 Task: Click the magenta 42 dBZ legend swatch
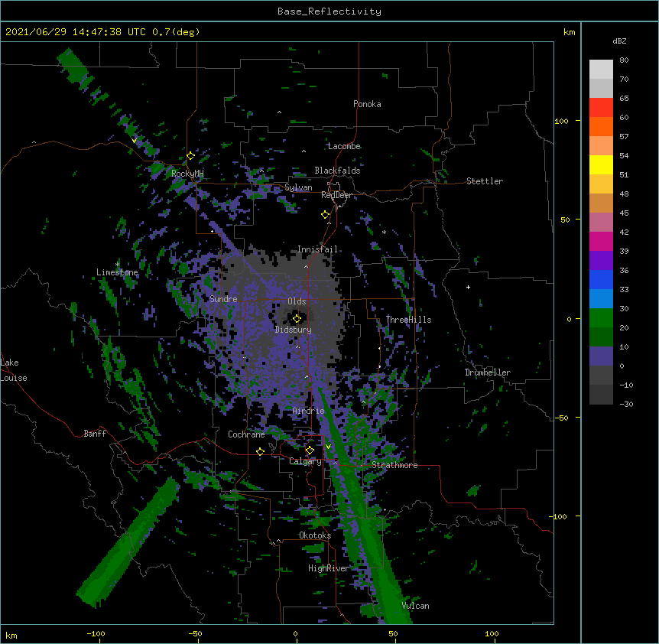pyautogui.click(x=601, y=241)
